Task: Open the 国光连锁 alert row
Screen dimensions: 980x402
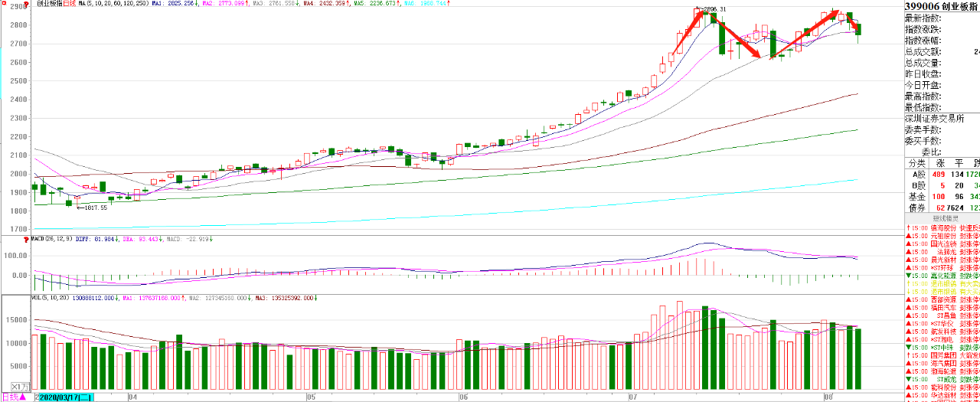Action: [942, 243]
